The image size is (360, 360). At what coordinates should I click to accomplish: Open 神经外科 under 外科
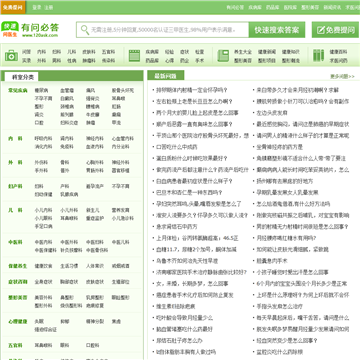tap(120, 162)
